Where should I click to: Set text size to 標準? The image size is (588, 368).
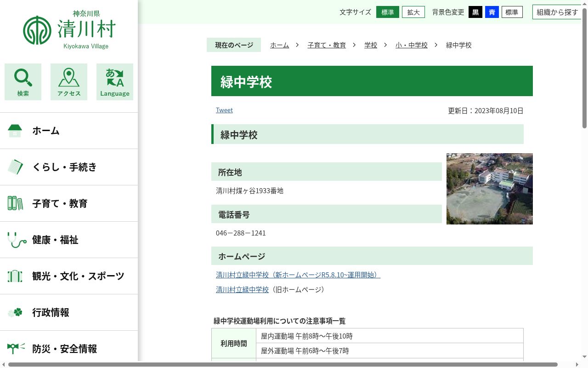click(x=388, y=12)
